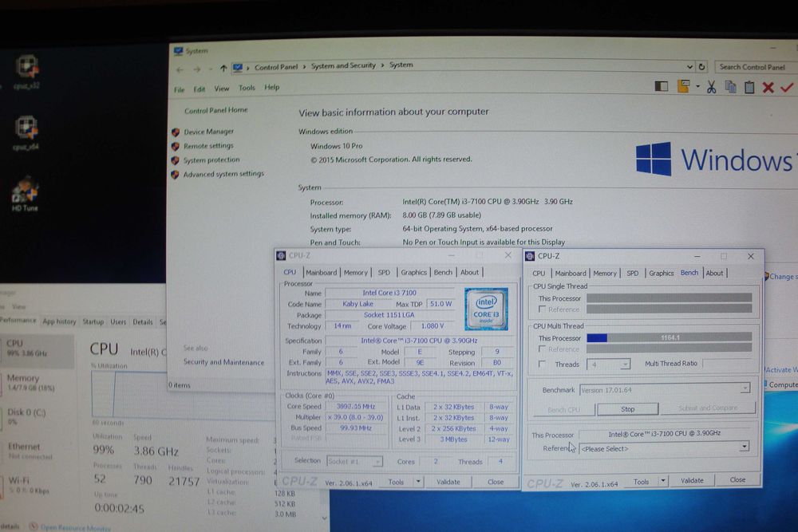798x532 pixels.
Task: Click the System protection shield icon
Action: [176, 161]
